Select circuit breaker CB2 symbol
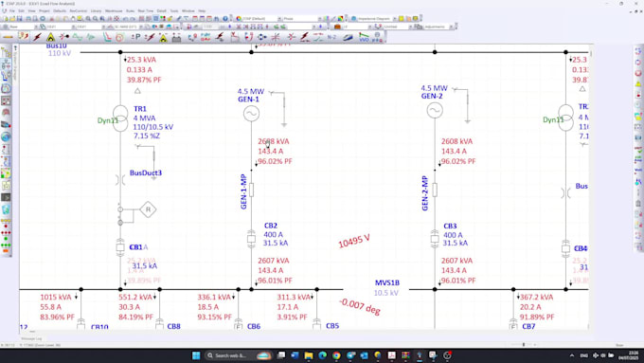This screenshot has height=363, width=644. pyautogui.click(x=251, y=239)
